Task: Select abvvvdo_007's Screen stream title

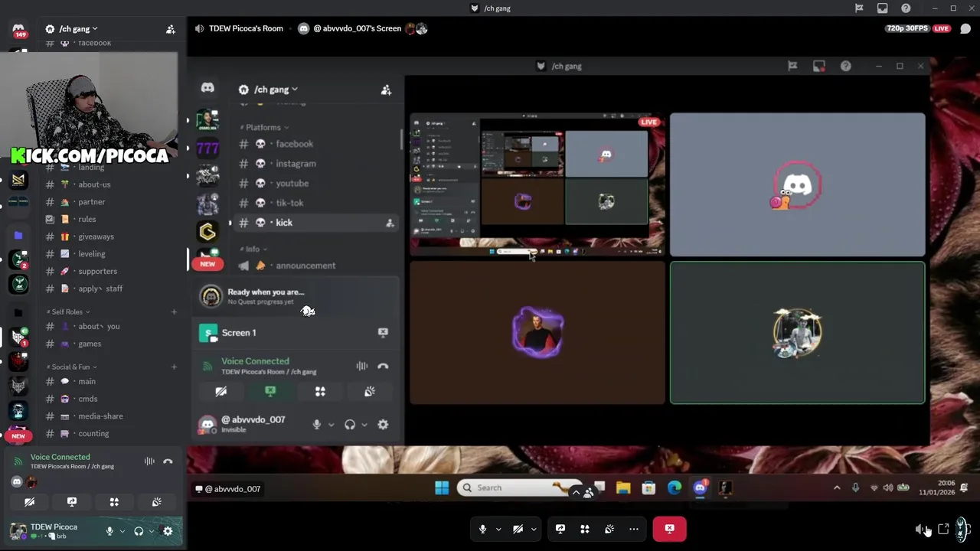Action: click(x=357, y=28)
